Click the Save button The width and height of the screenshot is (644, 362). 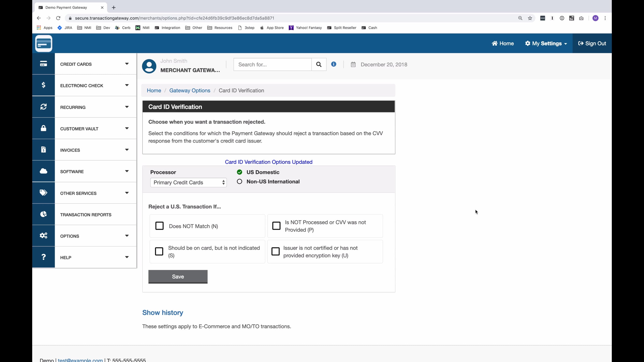coord(178,276)
